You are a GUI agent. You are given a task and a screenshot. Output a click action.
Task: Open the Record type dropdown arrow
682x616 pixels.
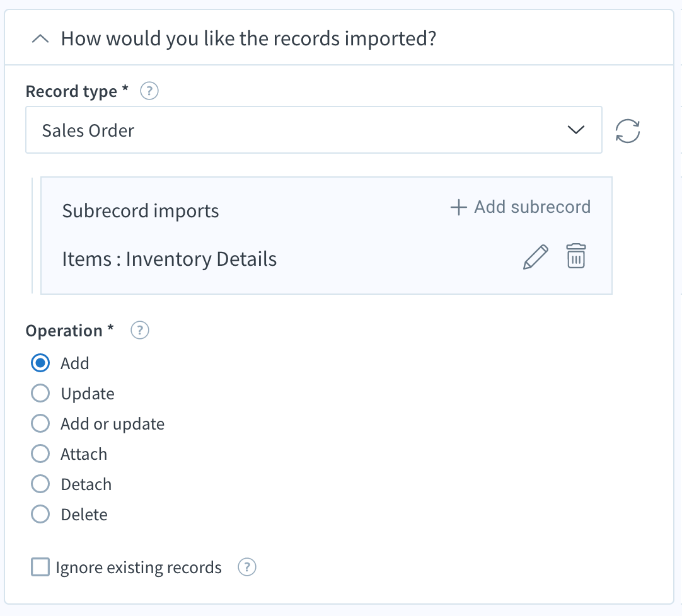[576, 130]
